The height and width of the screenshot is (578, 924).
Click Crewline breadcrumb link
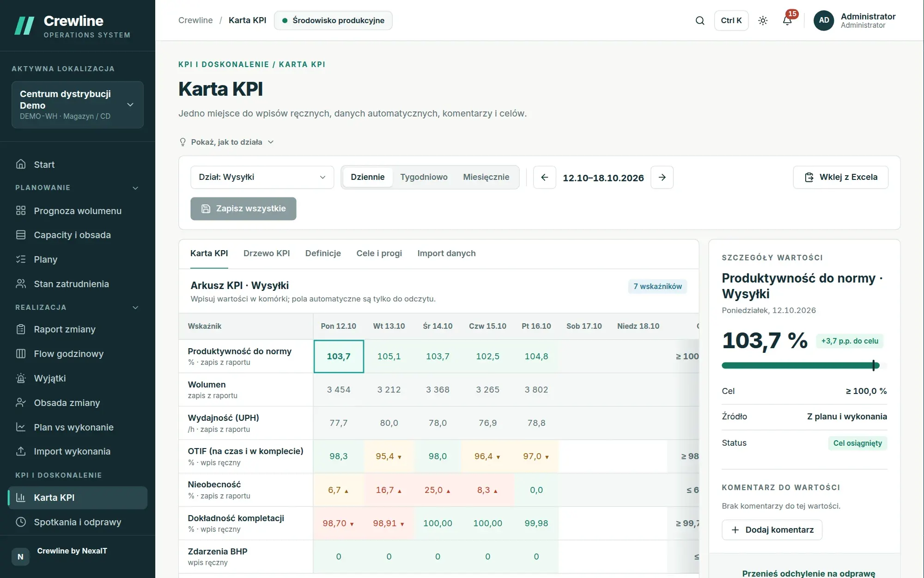(x=195, y=20)
